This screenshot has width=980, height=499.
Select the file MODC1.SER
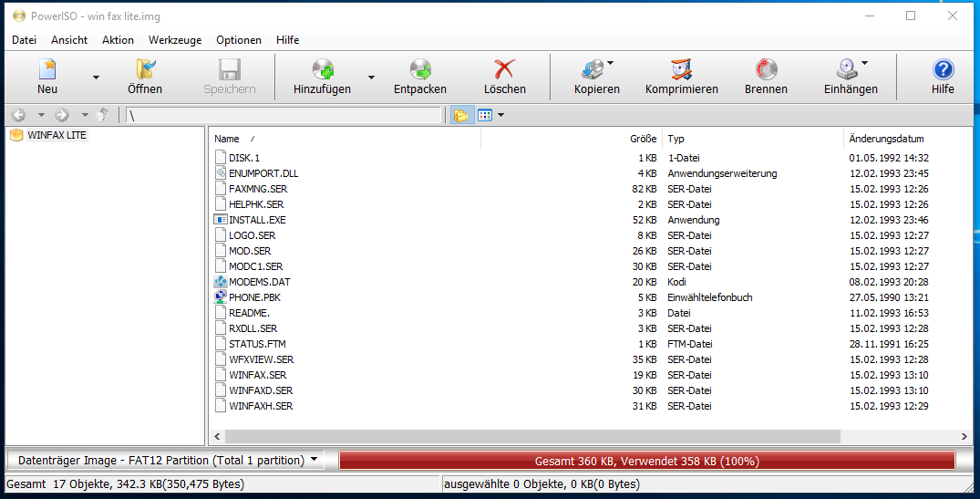coord(255,266)
